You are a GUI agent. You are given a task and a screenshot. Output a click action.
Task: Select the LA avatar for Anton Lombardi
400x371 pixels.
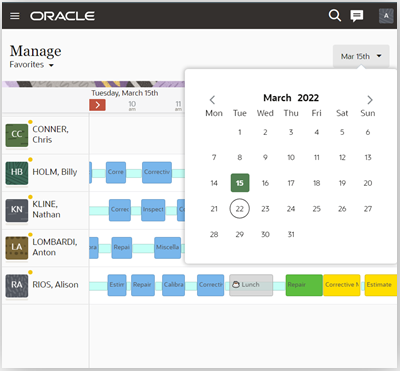(x=17, y=248)
